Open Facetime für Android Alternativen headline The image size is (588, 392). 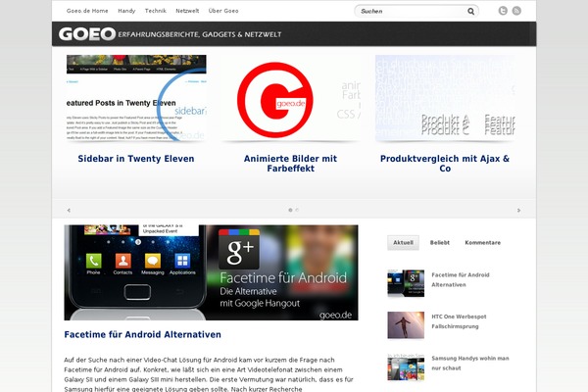(x=142, y=334)
